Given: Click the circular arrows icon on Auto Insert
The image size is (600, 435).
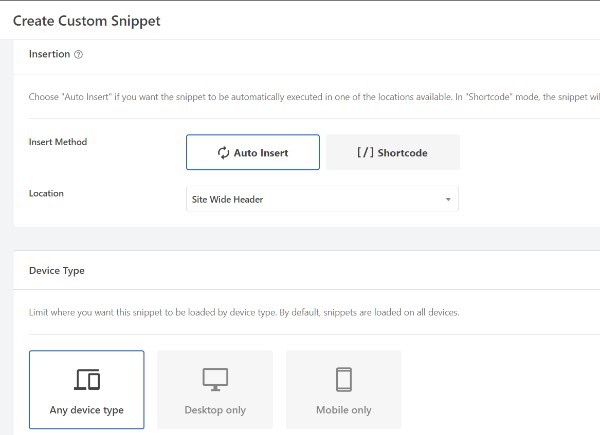Looking at the screenshot, I should pyautogui.click(x=224, y=153).
